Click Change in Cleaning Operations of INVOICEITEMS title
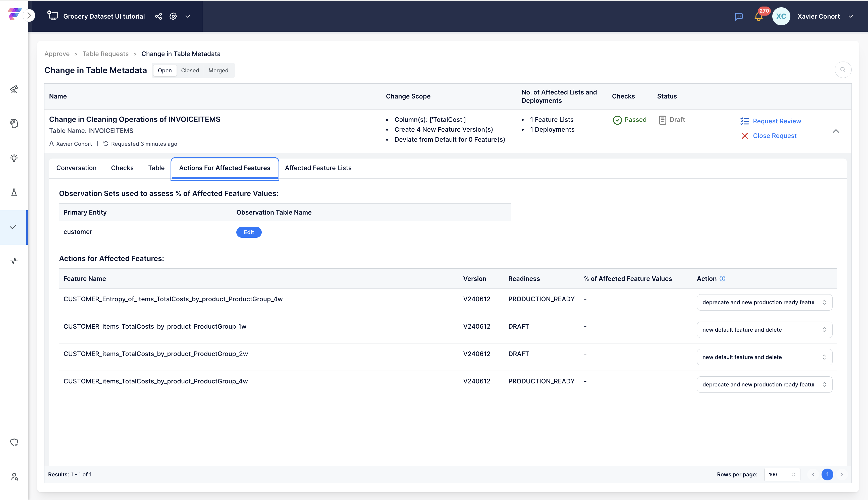Image resolution: width=868 pixels, height=500 pixels. [135, 119]
